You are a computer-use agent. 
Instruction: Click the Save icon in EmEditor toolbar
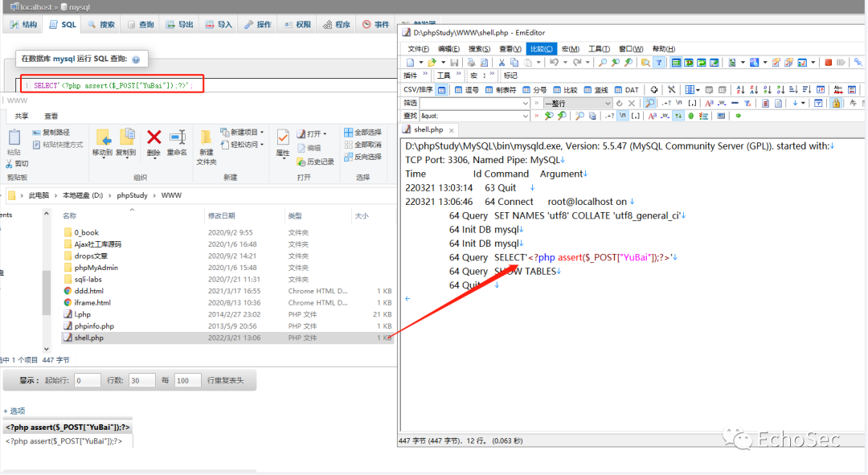coord(454,62)
